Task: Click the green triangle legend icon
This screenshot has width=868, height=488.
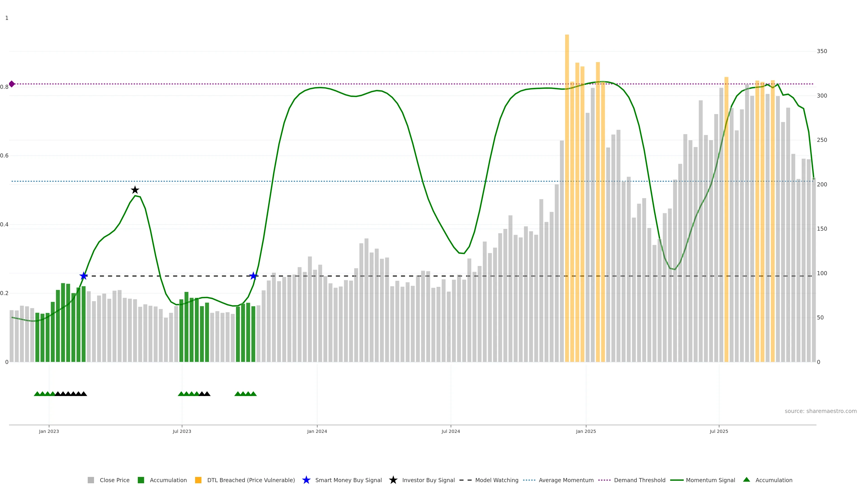Action: [746, 480]
